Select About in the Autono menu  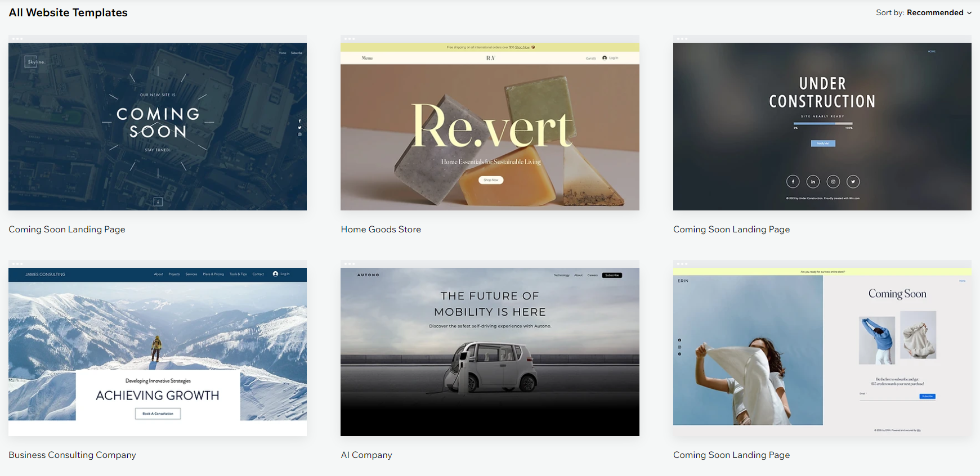click(579, 275)
